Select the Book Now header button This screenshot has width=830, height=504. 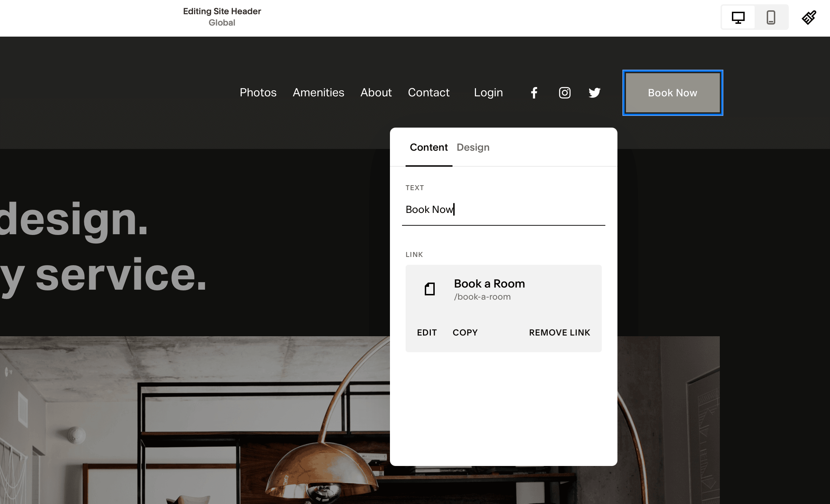tap(673, 93)
